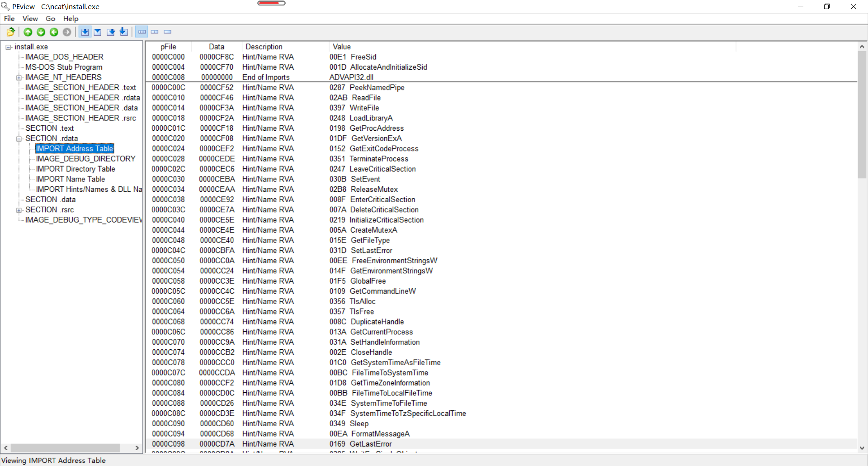Click the End of Imports description
The height and width of the screenshot is (466, 868).
coord(266,77)
